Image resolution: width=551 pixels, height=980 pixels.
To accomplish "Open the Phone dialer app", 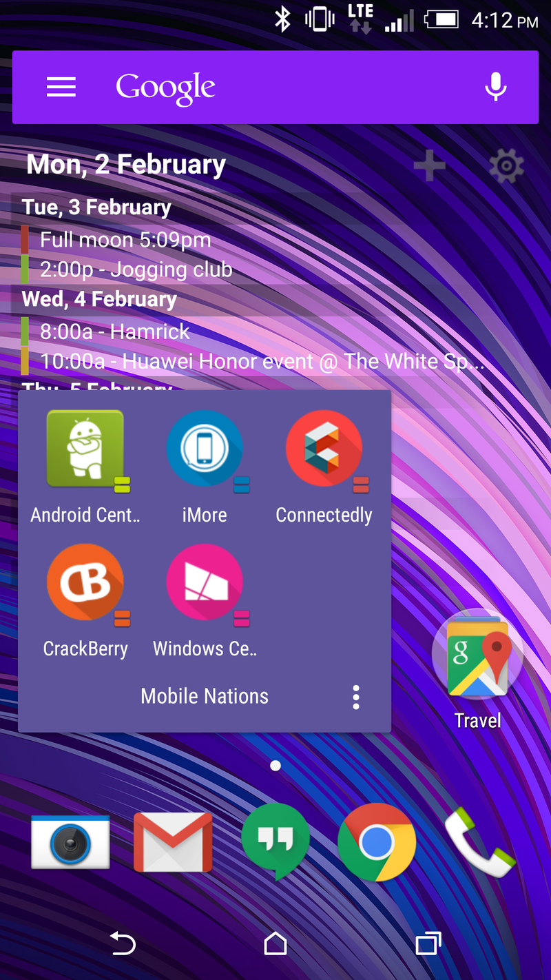I will [479, 841].
